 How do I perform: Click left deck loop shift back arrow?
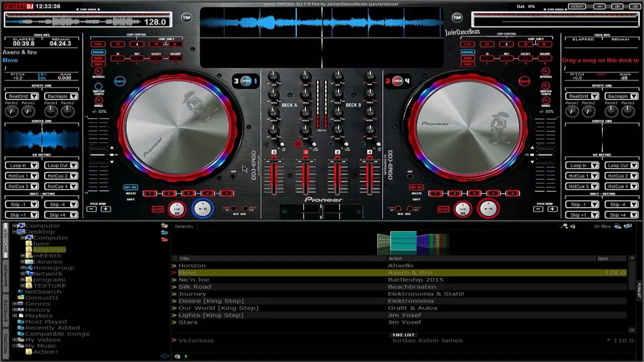pyautogui.click(x=156, y=44)
